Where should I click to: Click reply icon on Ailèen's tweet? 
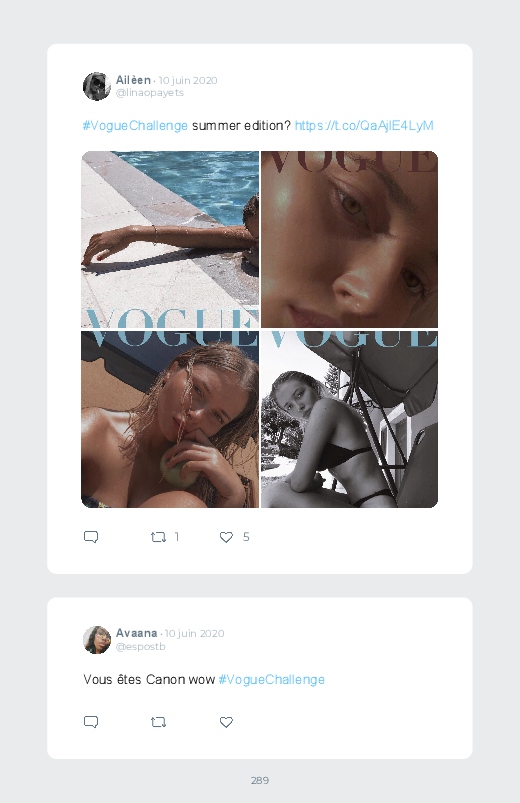point(91,537)
